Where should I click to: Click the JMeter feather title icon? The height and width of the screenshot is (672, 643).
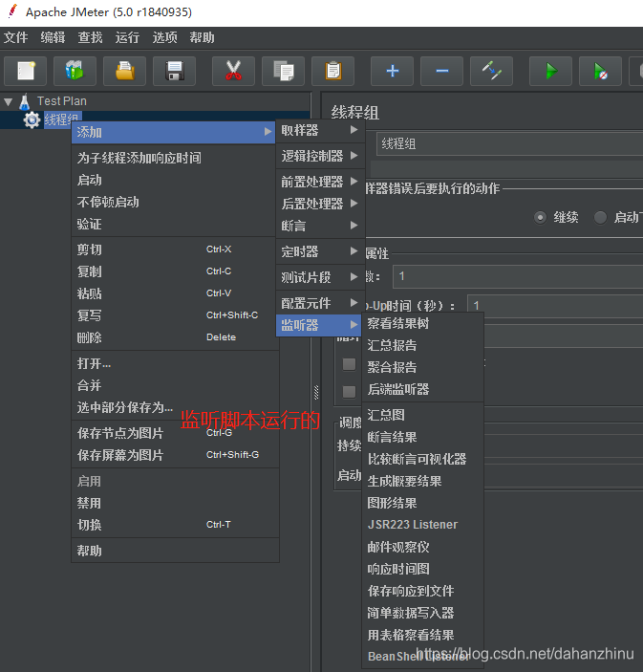13,11
